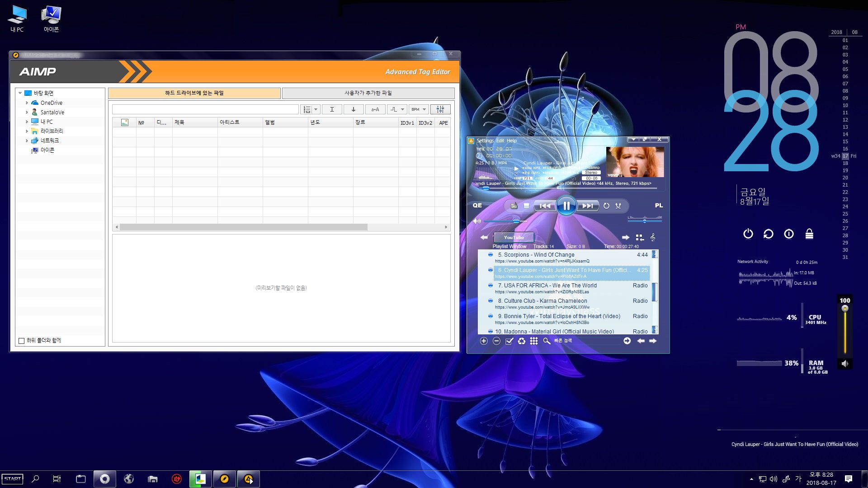The height and width of the screenshot is (488, 868).
Task: Click VIEW INFO in the player display
Action: (531, 168)
